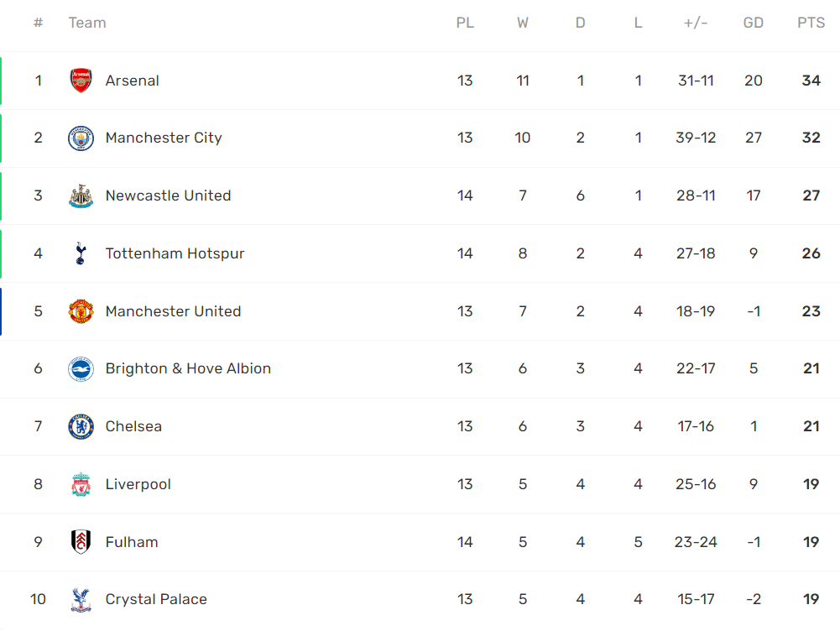Click the Newcastle United club crest
Viewport: 840px width, 631px height.
(x=81, y=196)
